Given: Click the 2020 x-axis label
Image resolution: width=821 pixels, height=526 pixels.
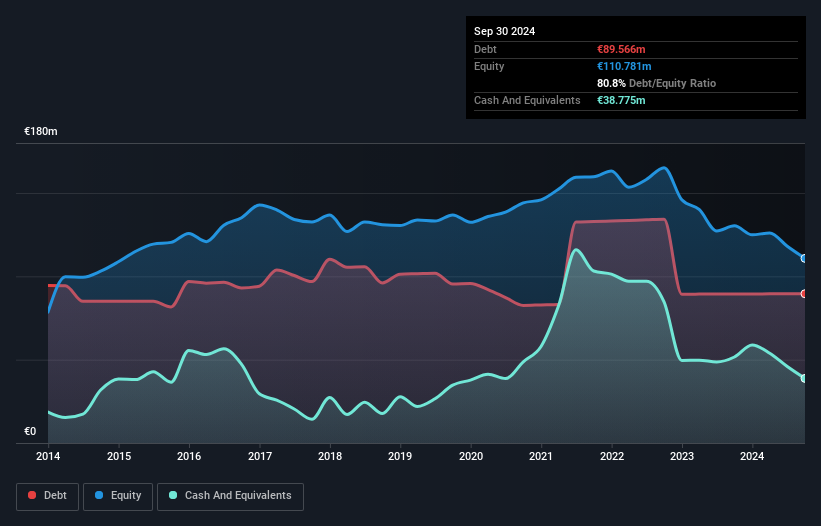Looking at the screenshot, I should coord(471,456).
